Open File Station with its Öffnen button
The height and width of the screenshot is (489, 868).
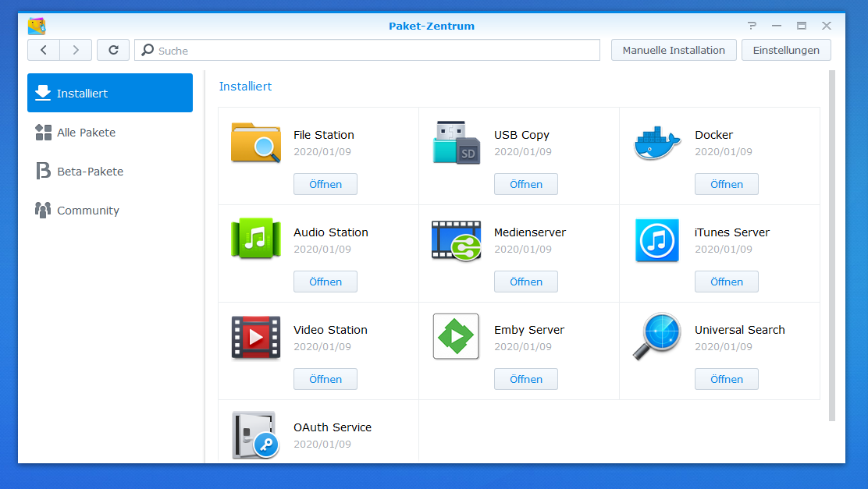click(325, 184)
